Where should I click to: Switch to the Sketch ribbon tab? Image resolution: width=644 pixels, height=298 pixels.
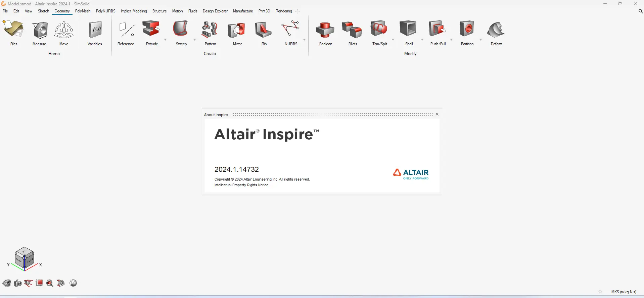pos(44,11)
